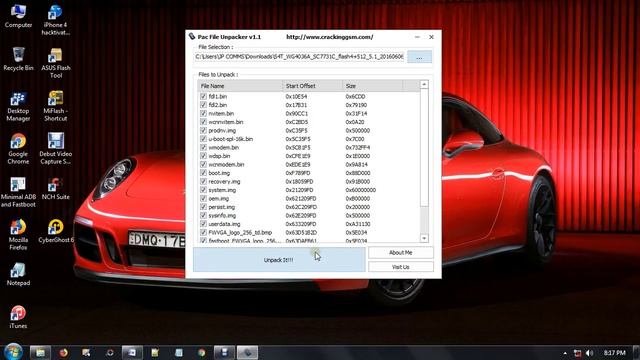Click the 0x60000000 size value
This screenshot has height=360, width=640.
point(360,190)
